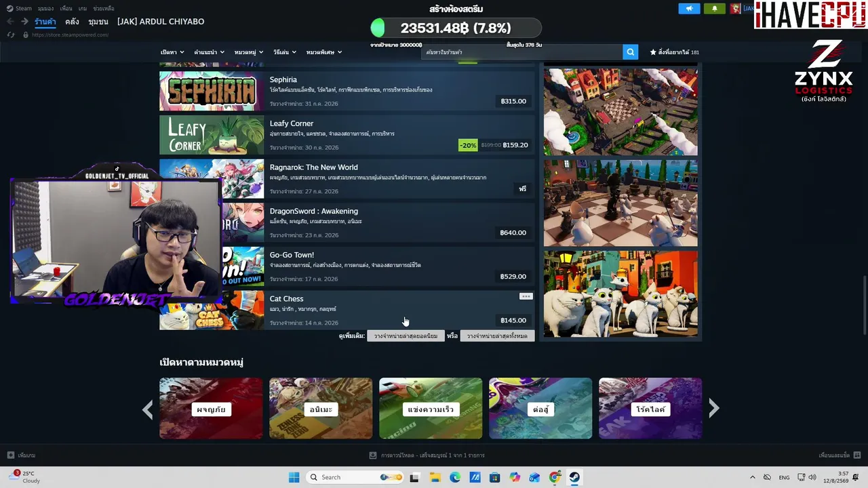868x488 pixels.
Task: Open the blue megaphone announcements button
Action: [689, 9]
